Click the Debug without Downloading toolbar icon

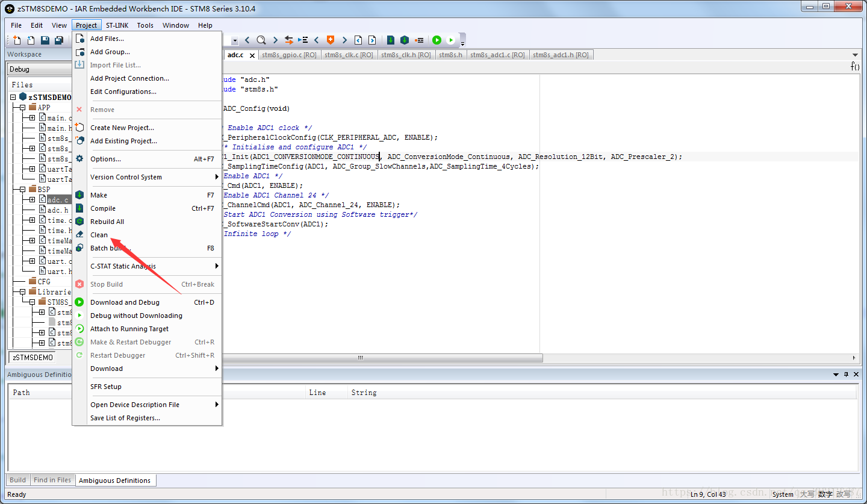click(450, 40)
